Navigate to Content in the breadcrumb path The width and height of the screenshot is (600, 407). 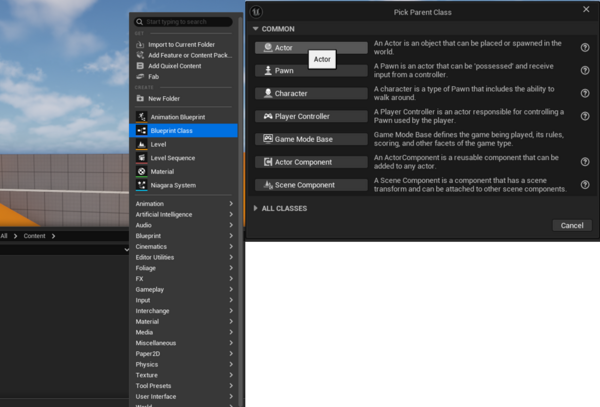(x=34, y=236)
